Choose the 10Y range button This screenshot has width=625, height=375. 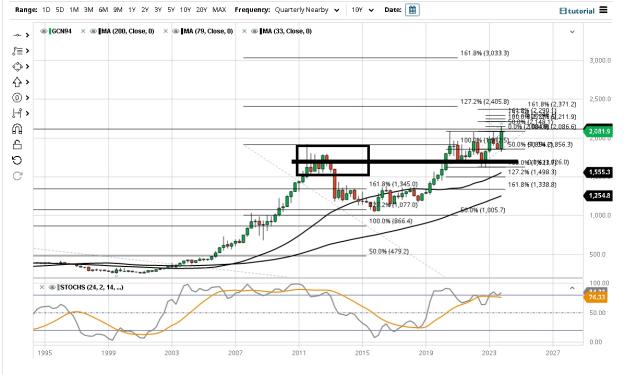coord(185,10)
